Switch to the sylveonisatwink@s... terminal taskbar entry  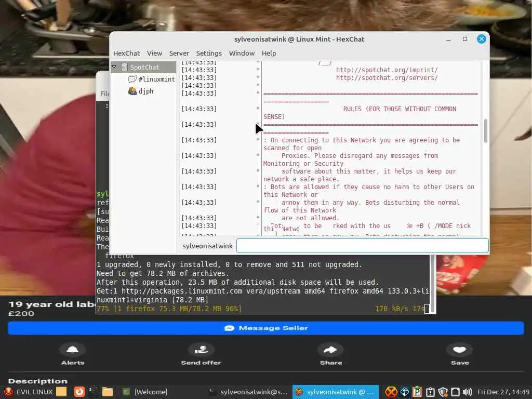248,392
